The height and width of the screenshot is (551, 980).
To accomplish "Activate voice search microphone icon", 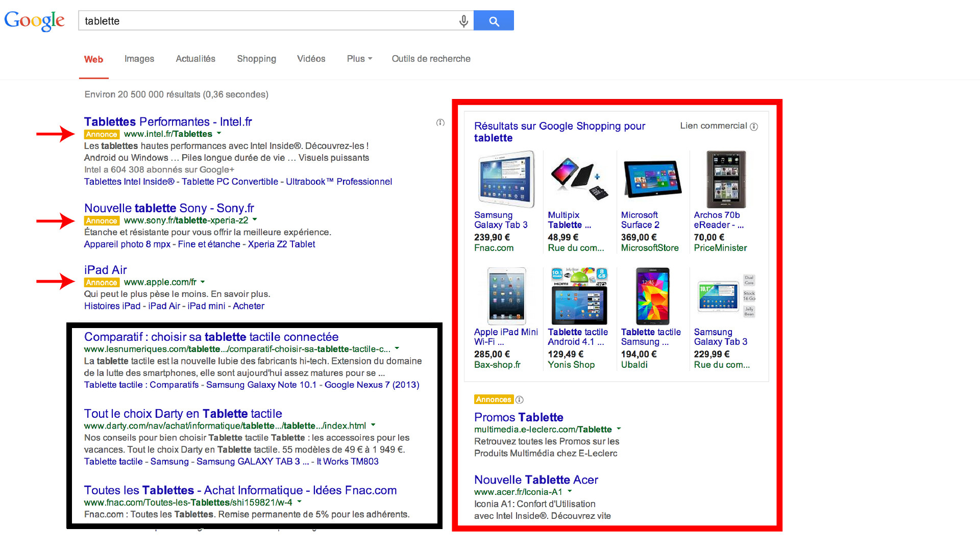I will click(463, 21).
